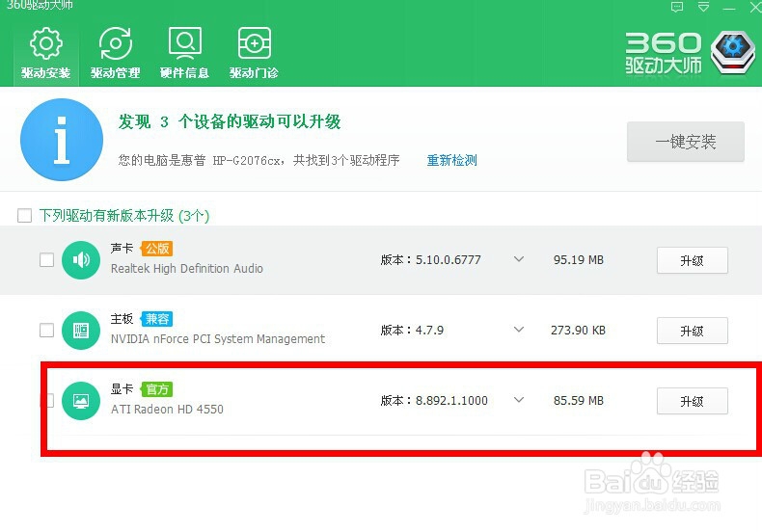The image size is (762, 532).
Task: Expand version dropdown for 5.10.0.6777
Action: tap(519, 259)
